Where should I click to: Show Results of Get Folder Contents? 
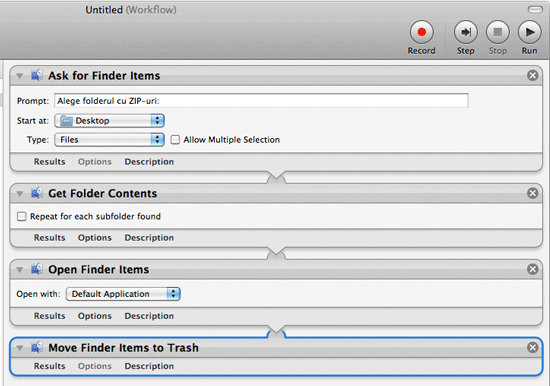[x=49, y=238]
